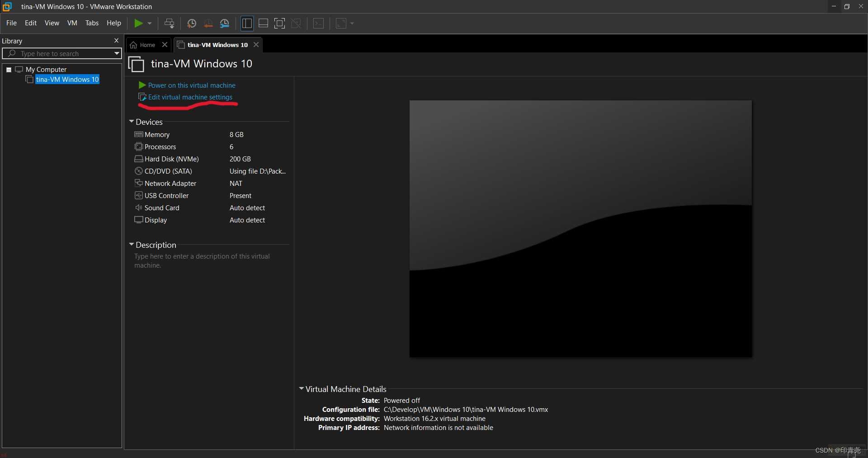The image size is (868, 458).
Task: Click the virtual machine screen preview
Action: [581, 229]
